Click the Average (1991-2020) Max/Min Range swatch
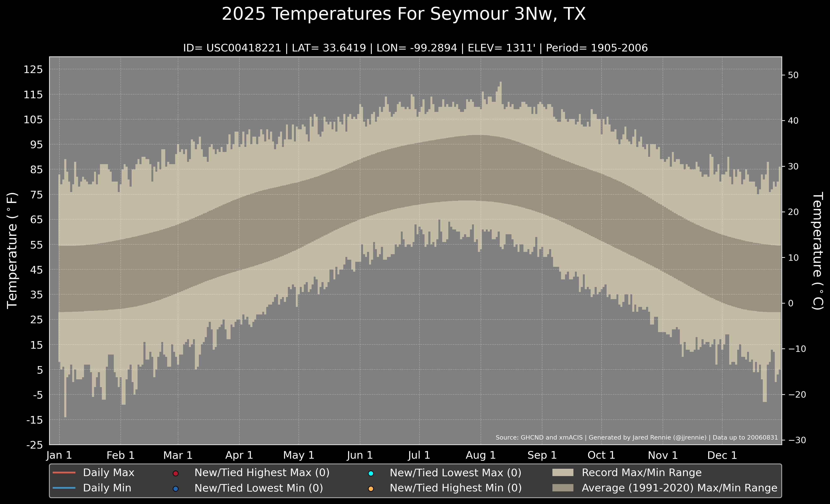This screenshot has height=504, width=830. tap(563, 487)
